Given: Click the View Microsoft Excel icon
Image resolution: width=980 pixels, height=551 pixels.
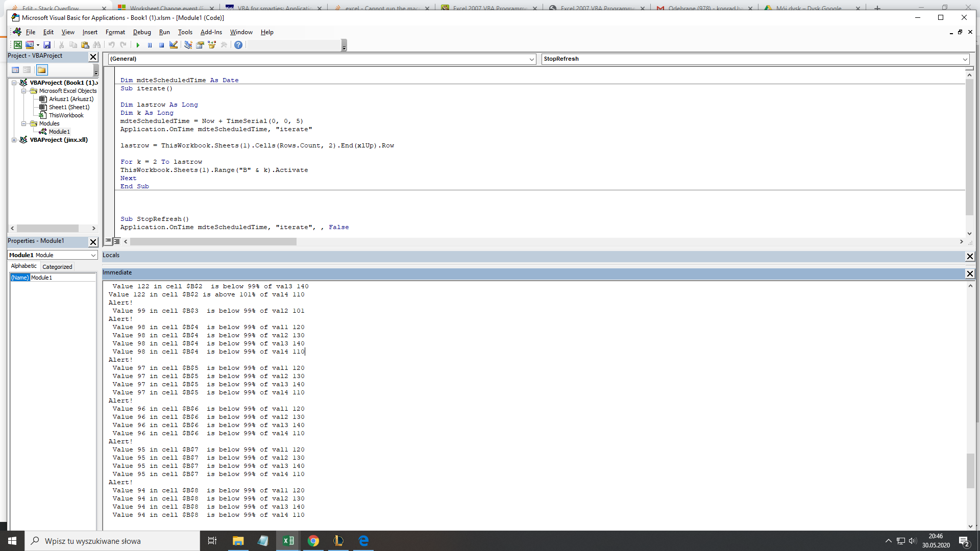Looking at the screenshot, I should [x=18, y=45].
